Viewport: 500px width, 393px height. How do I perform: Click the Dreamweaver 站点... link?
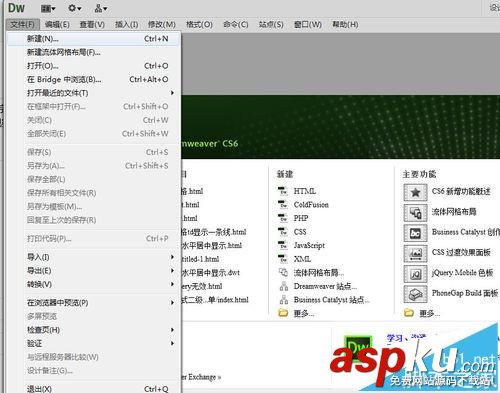tap(325, 286)
